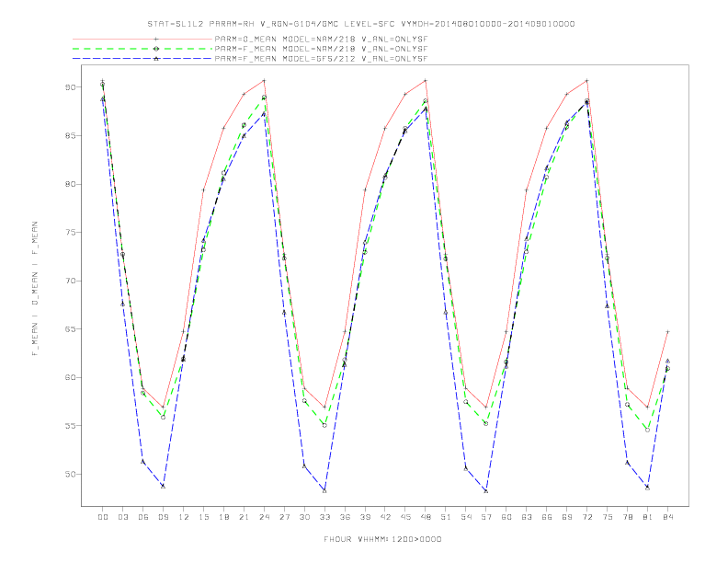
Task: Click x-axis tick label 33
Action: coord(324,517)
